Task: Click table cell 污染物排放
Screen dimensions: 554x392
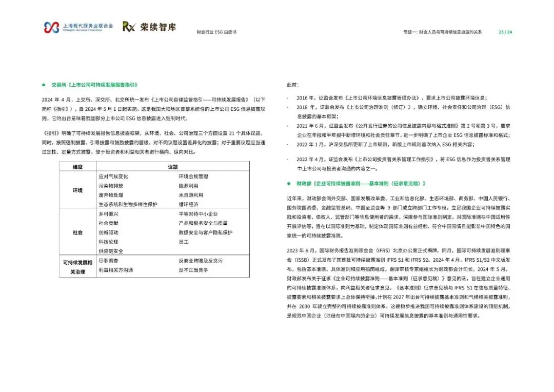Action: pyautogui.click(x=111, y=186)
